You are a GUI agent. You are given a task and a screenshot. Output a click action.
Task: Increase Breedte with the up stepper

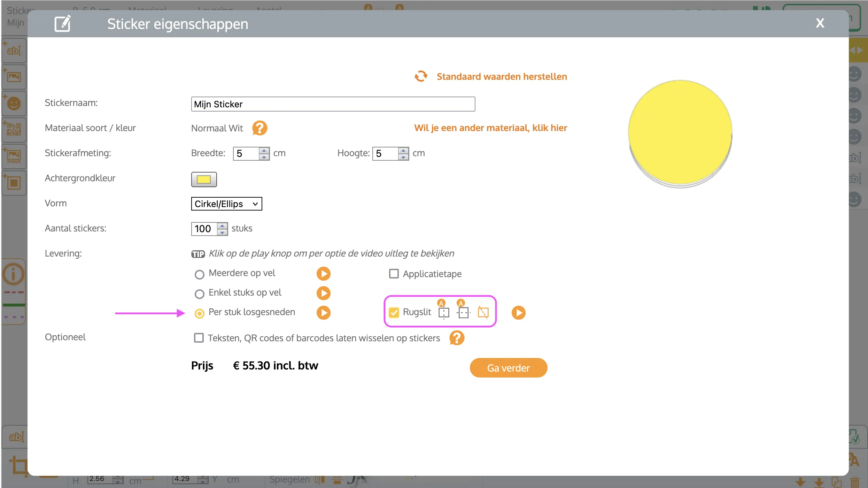[x=264, y=150]
